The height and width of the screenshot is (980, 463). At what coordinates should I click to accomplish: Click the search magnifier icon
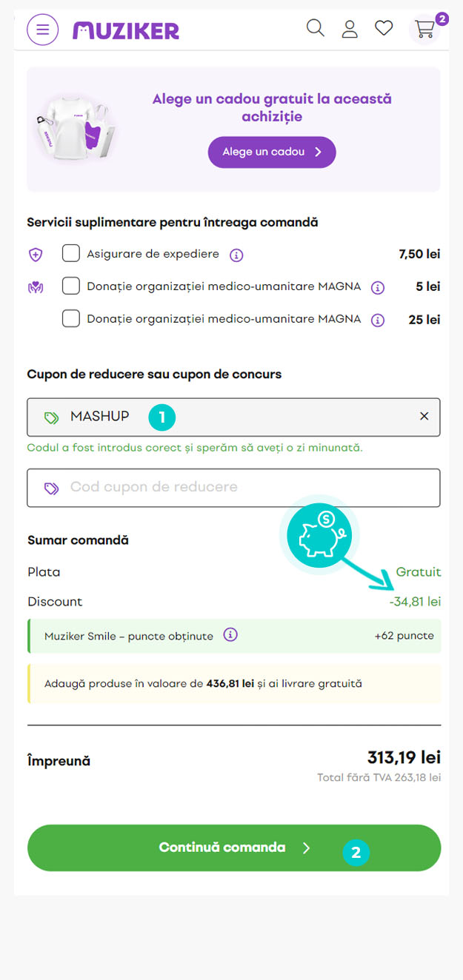pyautogui.click(x=316, y=28)
